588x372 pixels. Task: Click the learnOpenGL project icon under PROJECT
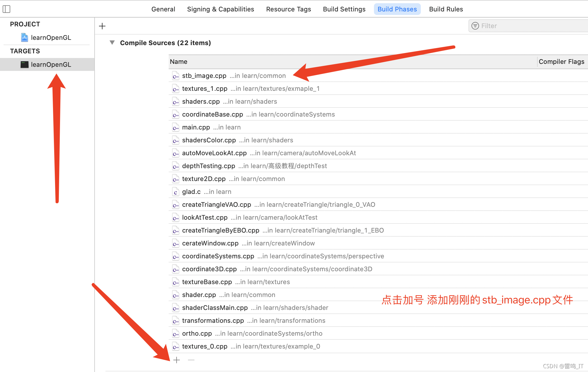[24, 37]
